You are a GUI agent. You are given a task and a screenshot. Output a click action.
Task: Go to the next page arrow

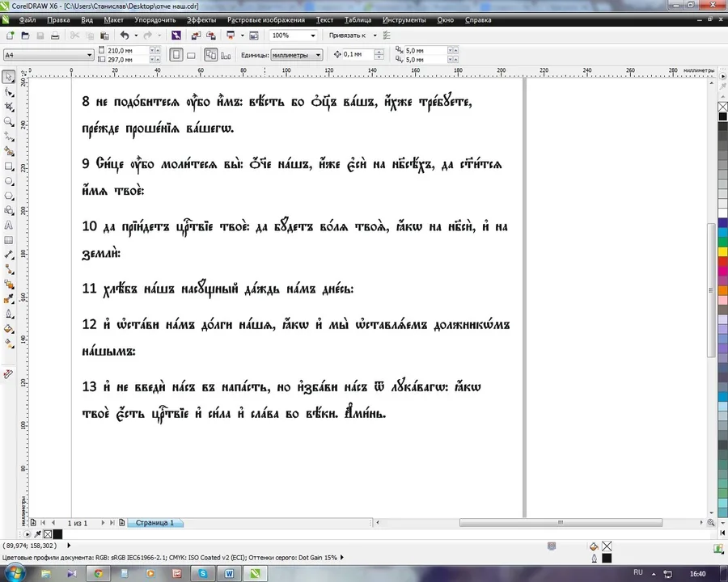[x=103, y=523]
